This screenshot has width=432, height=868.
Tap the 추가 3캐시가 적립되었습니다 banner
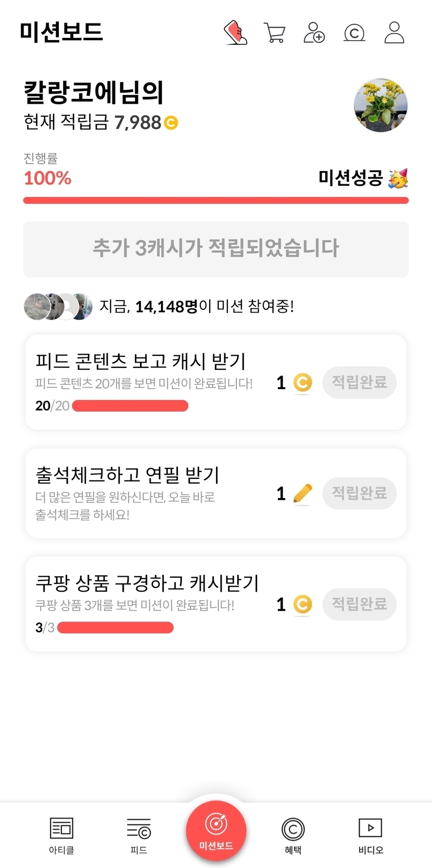pos(216,249)
